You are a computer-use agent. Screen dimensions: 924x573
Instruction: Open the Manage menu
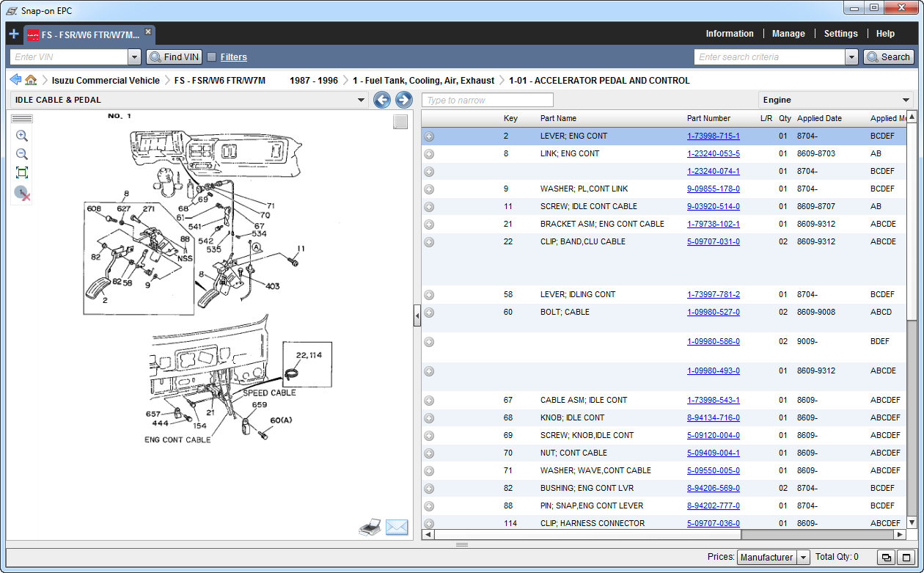[788, 34]
